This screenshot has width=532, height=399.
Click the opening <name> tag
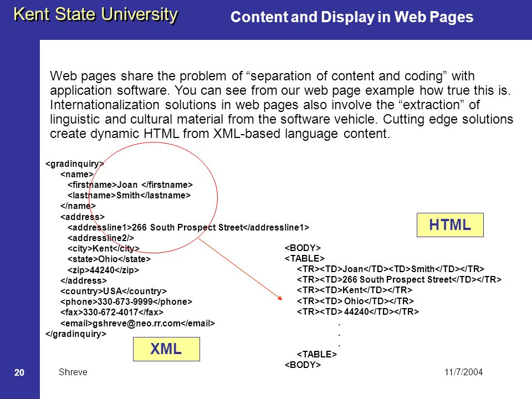77,175
